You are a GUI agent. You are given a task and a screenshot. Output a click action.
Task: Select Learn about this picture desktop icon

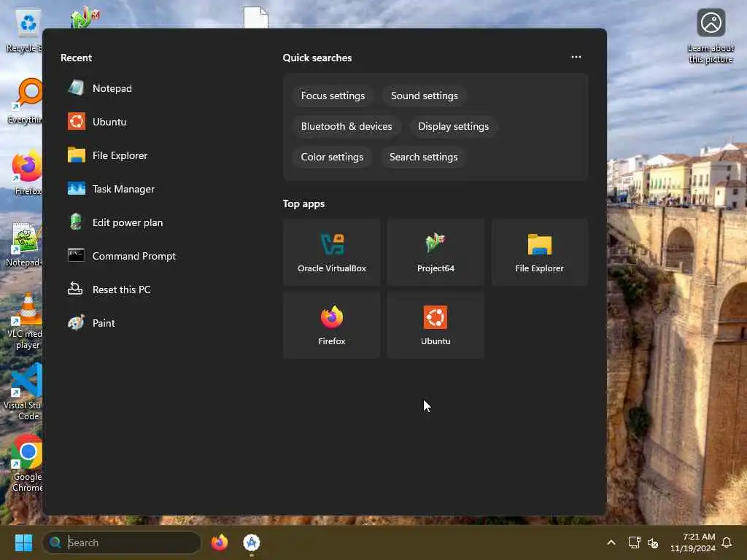[x=711, y=36]
